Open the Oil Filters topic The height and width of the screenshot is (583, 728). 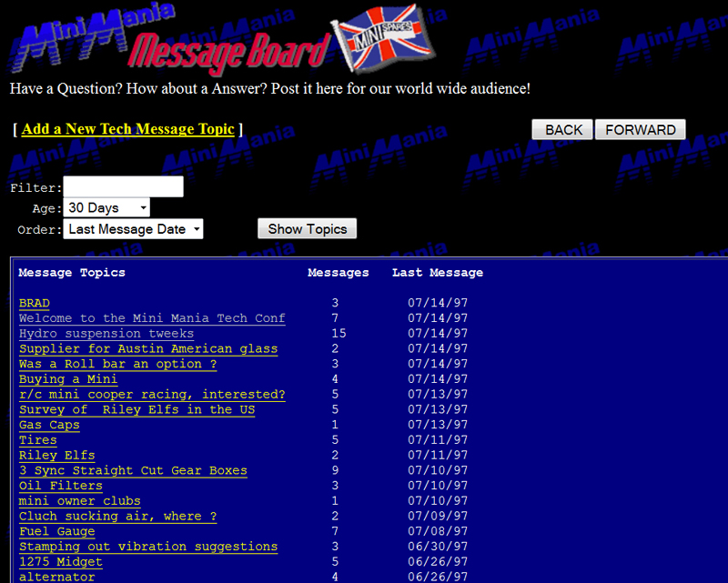(x=60, y=486)
